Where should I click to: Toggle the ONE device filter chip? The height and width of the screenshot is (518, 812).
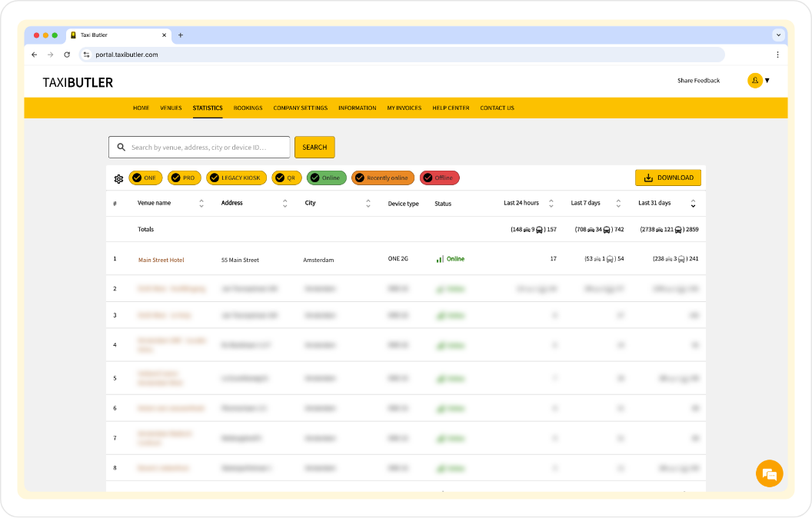(x=145, y=178)
